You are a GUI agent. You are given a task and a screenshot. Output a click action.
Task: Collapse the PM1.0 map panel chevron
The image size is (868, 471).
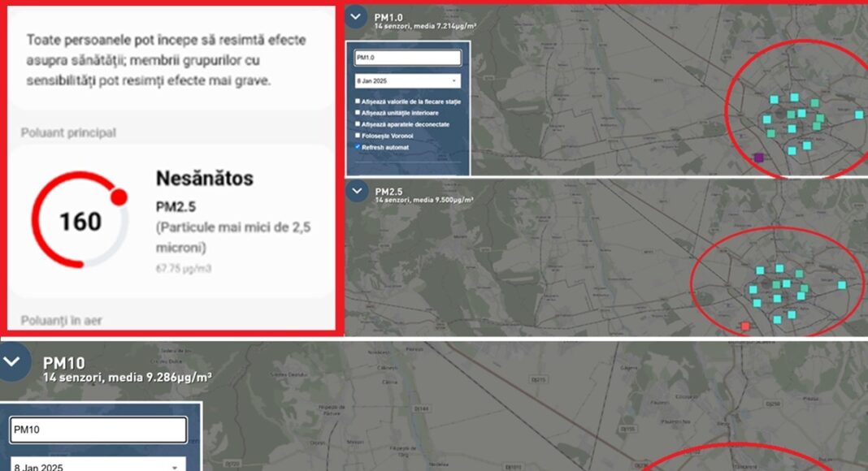pyautogui.click(x=355, y=16)
